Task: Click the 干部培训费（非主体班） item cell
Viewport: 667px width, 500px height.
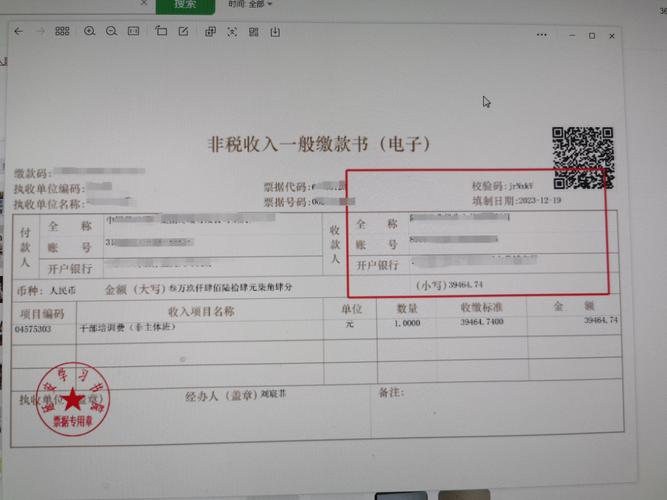Action: click(128, 327)
